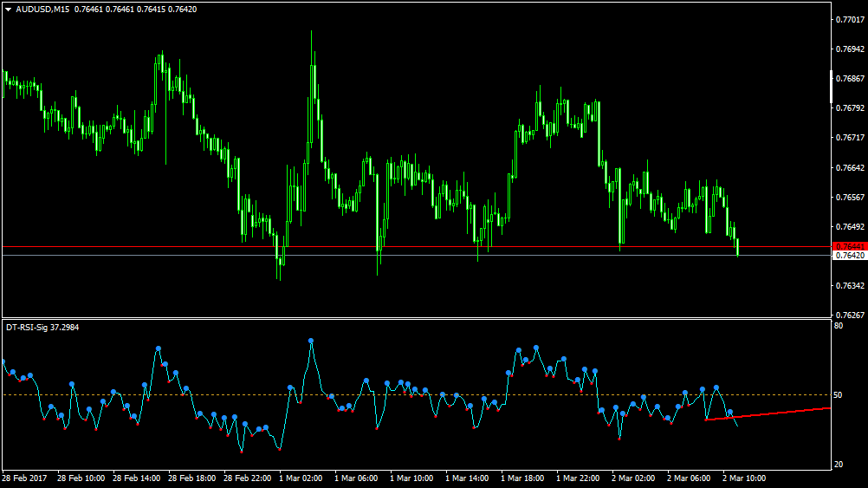Click the 0.76342 price scale value

850,286
